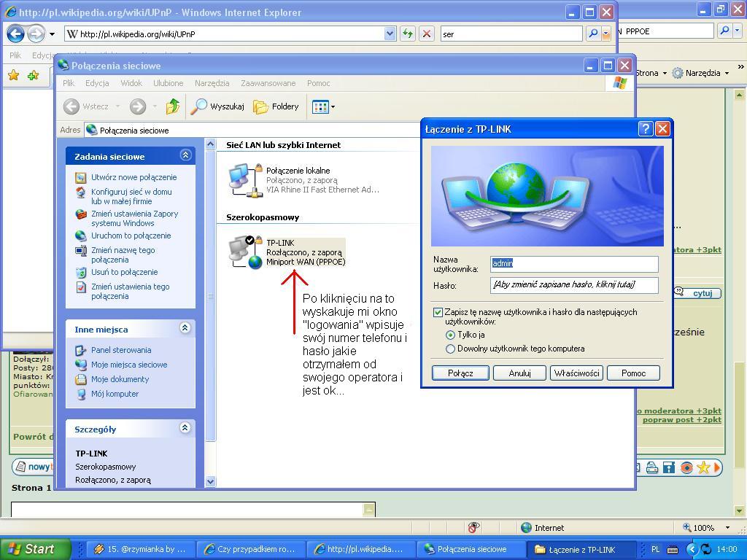Image resolution: width=747 pixels, height=560 pixels.
Task: Click Wstecz back button in Połączenia sieciowe
Action: (x=87, y=106)
